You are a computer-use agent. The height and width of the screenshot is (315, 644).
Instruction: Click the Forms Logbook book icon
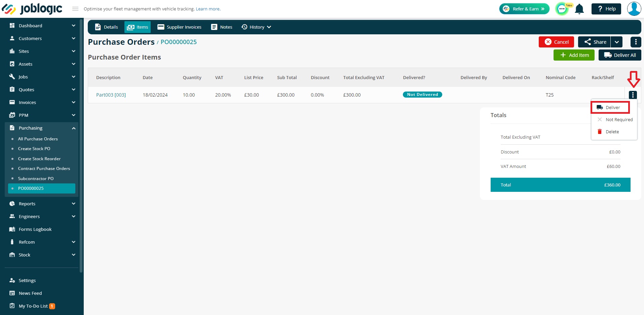coord(12,229)
